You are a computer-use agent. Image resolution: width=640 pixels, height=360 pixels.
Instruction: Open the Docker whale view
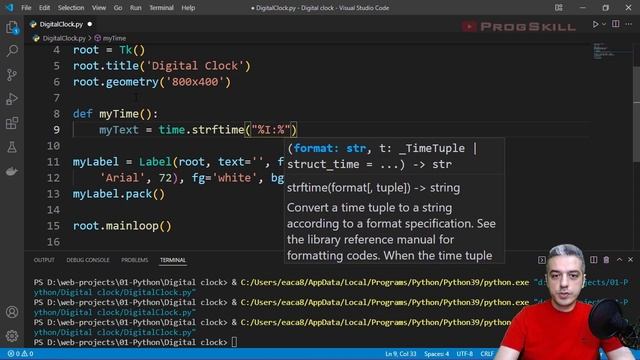12,171
